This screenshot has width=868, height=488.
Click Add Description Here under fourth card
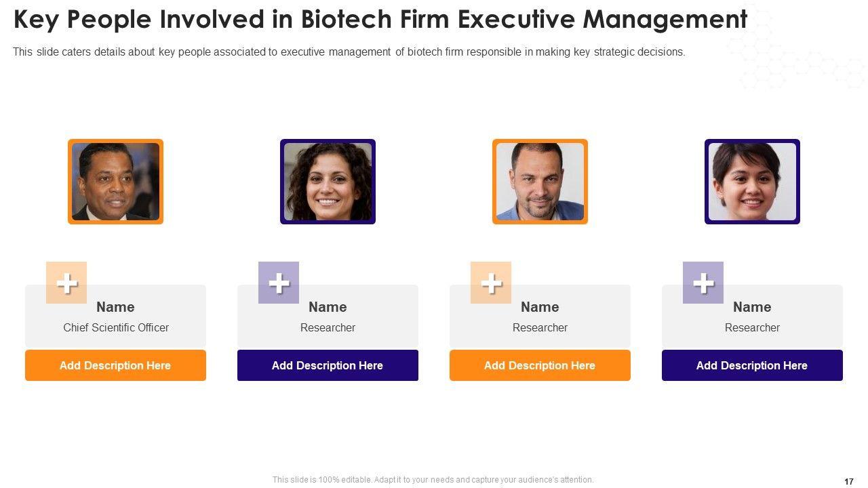(752, 365)
